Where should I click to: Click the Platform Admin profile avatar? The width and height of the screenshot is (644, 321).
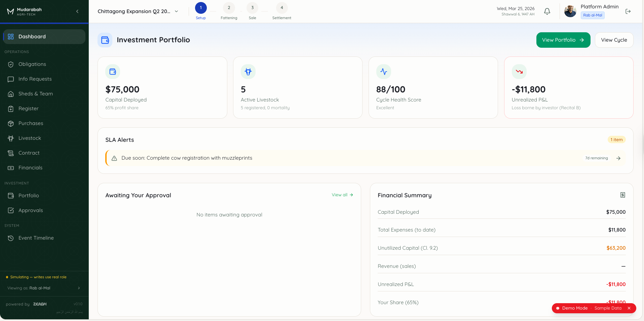pyautogui.click(x=570, y=11)
